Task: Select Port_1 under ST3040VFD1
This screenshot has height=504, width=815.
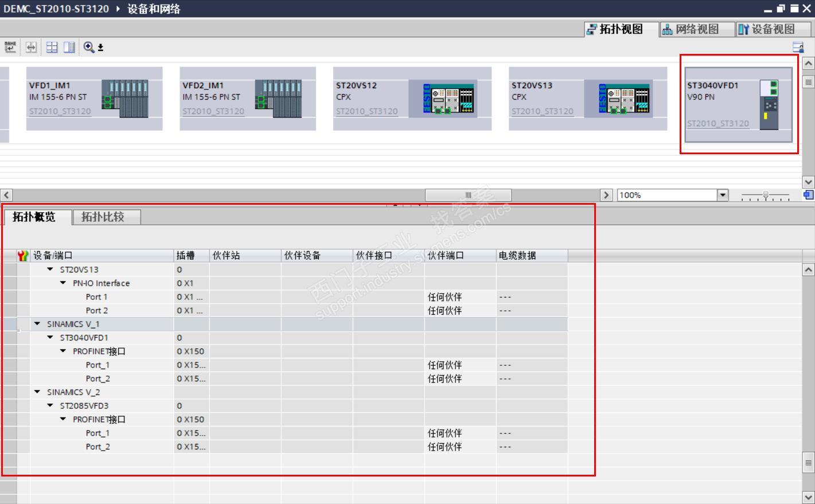Action: point(98,365)
